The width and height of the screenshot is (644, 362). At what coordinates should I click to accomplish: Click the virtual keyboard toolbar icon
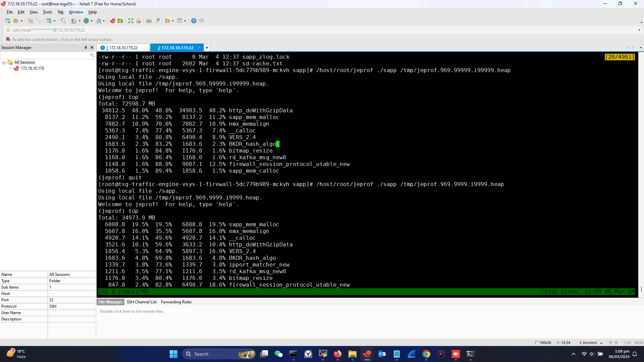tap(149, 21)
